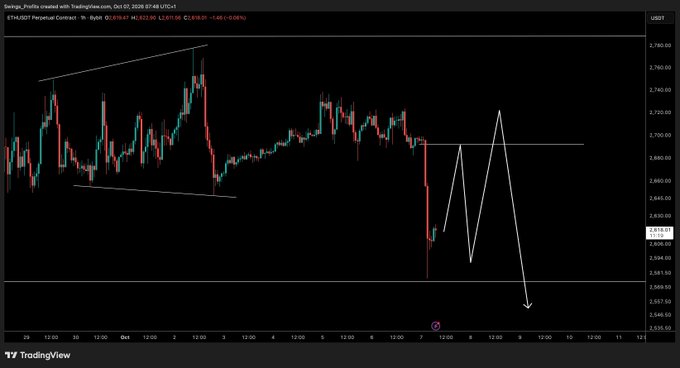680x368 pixels.
Task: Click the 2,594.00 price axis label
Action: click(660, 258)
